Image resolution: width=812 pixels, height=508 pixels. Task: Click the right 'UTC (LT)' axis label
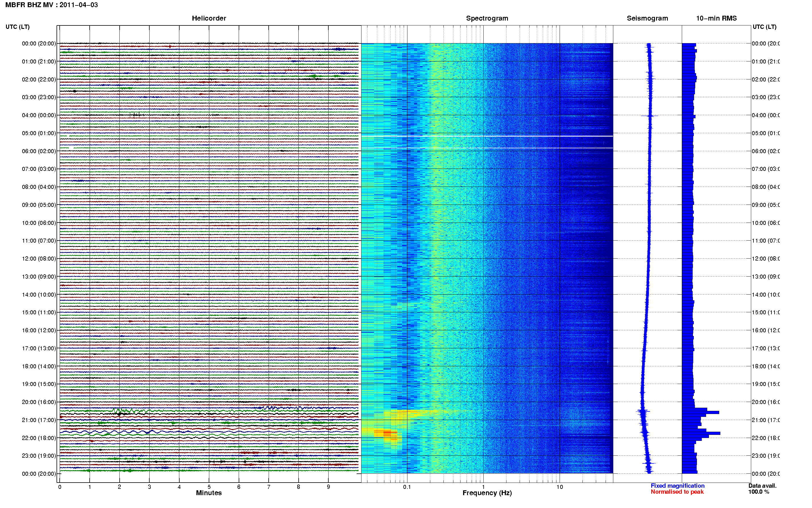tap(764, 27)
